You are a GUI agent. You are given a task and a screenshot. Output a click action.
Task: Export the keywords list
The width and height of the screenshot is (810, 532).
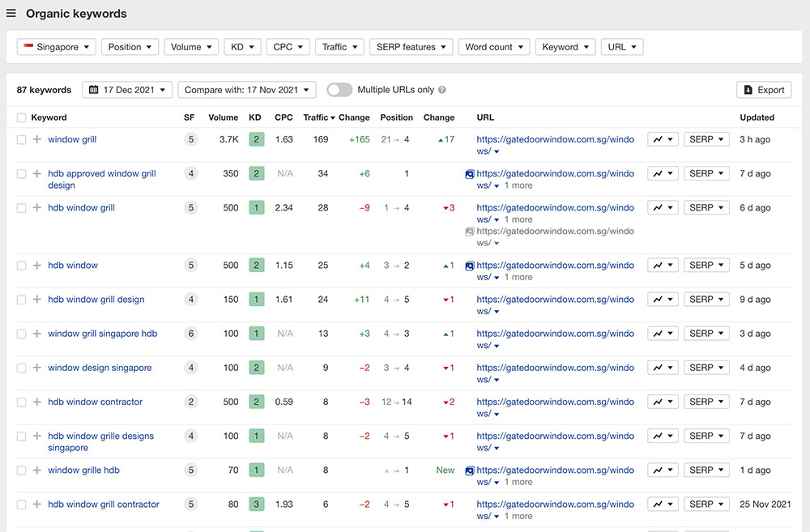763,90
